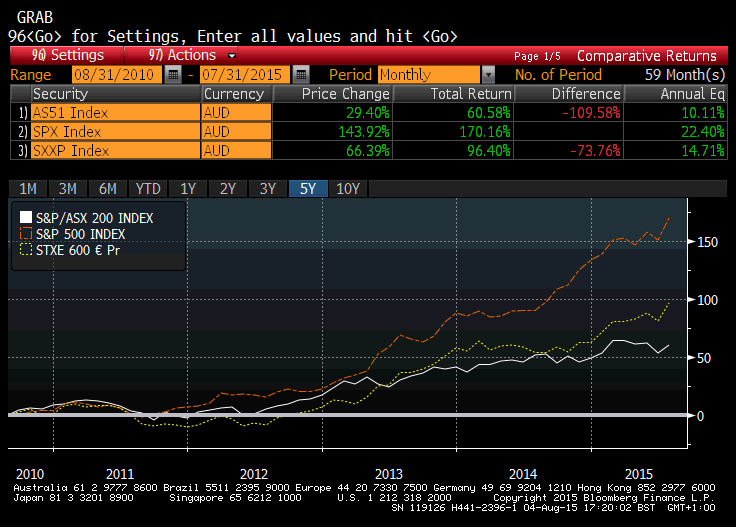The image size is (736, 527).
Task: Select the 3Y time range tab
Action: coord(268,189)
